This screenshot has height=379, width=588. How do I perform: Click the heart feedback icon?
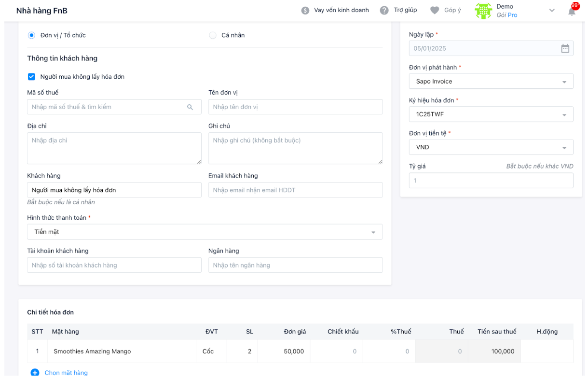coord(435,11)
